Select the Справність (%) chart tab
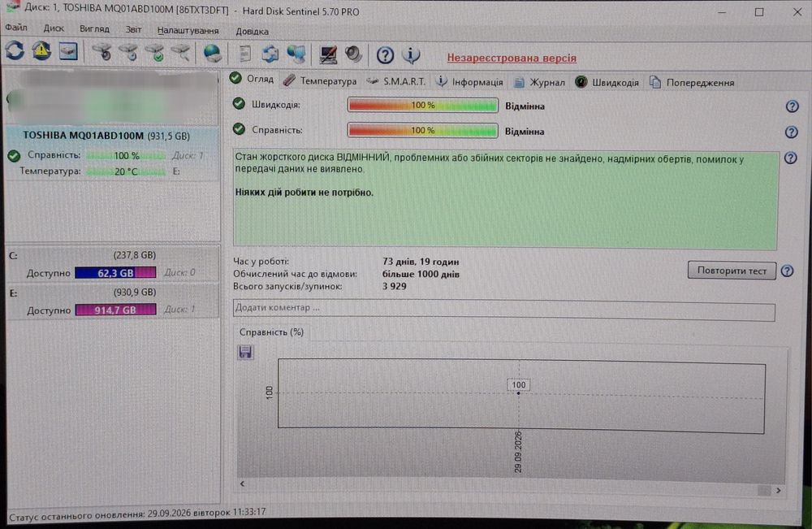Screen dimensions: 812x529 pos(271,332)
